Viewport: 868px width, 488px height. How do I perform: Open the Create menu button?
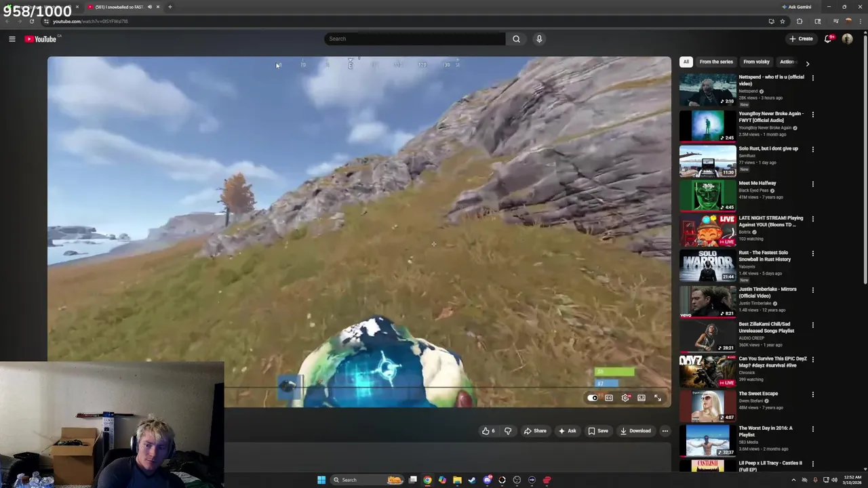click(x=801, y=39)
